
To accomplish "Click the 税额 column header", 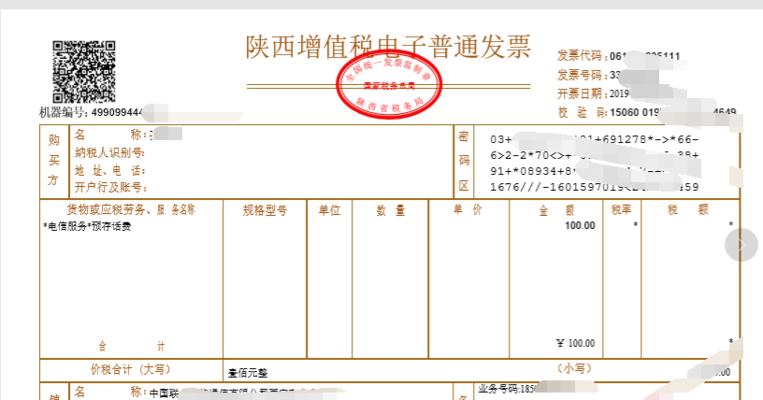I will point(688,210).
